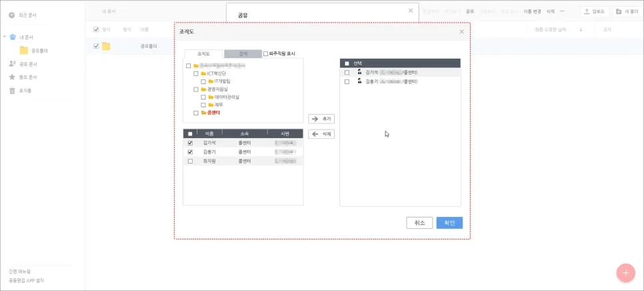Screen dimensions: 644x291
Task: Click the 새 폴더 button
Action: pyautogui.click(x=628, y=11)
